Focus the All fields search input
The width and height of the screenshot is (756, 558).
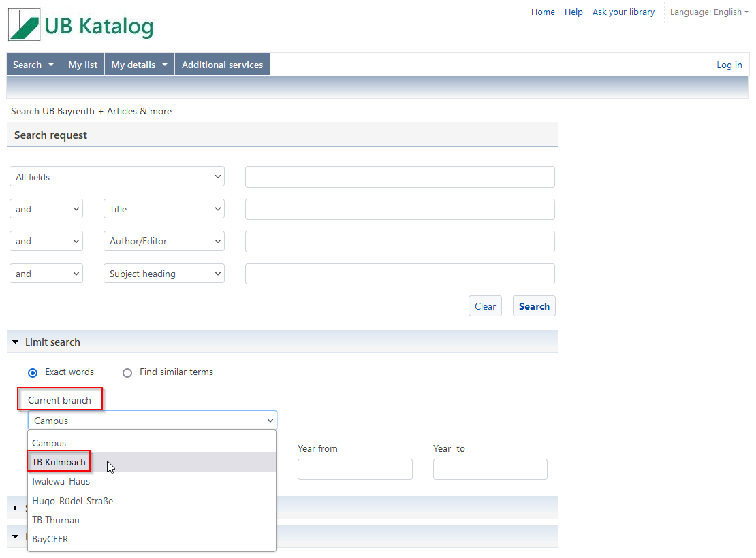(400, 177)
